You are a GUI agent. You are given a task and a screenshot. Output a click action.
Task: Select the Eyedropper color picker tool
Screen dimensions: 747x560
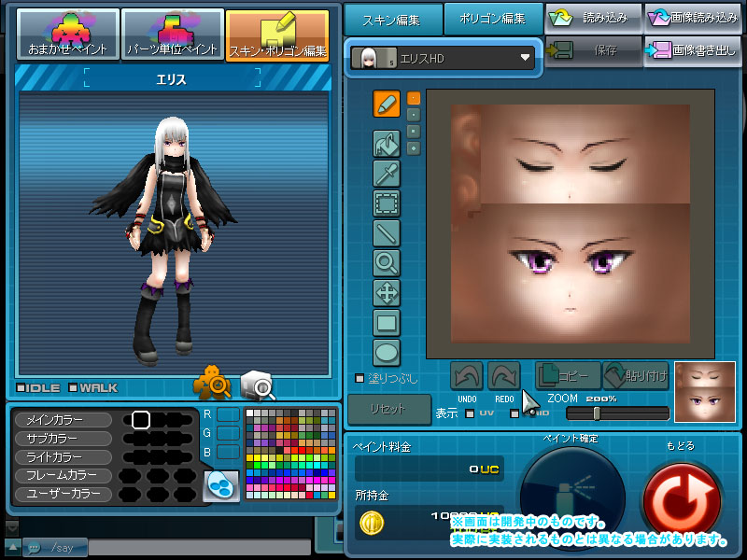pyautogui.click(x=387, y=174)
